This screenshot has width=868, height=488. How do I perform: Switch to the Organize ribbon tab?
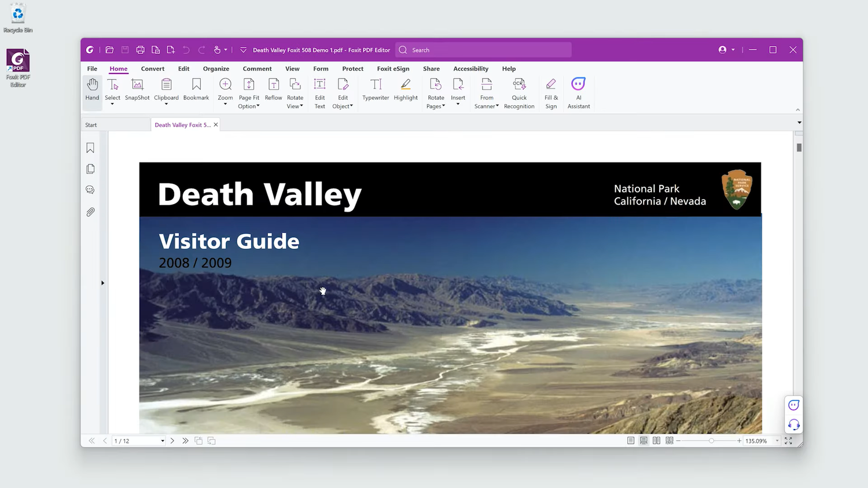click(x=216, y=69)
